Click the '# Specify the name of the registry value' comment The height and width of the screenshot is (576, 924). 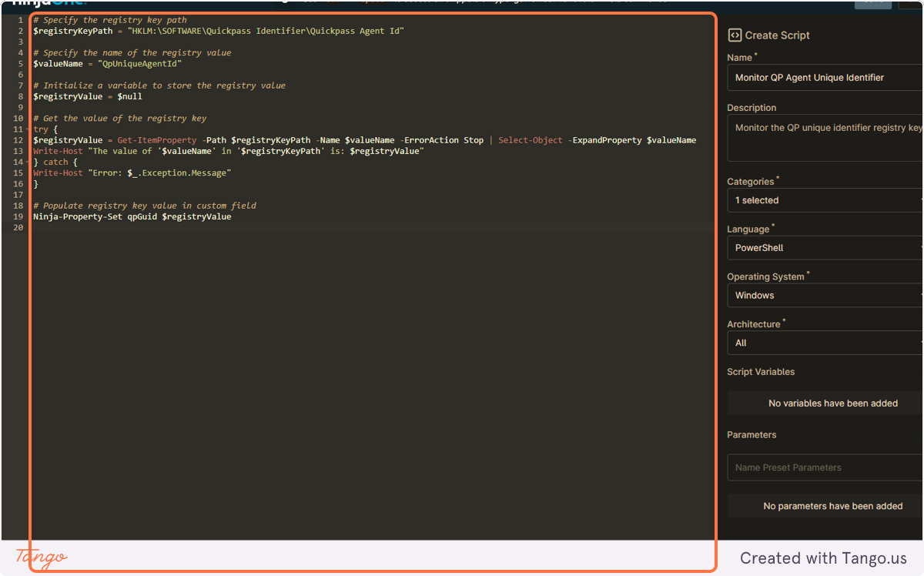point(132,53)
